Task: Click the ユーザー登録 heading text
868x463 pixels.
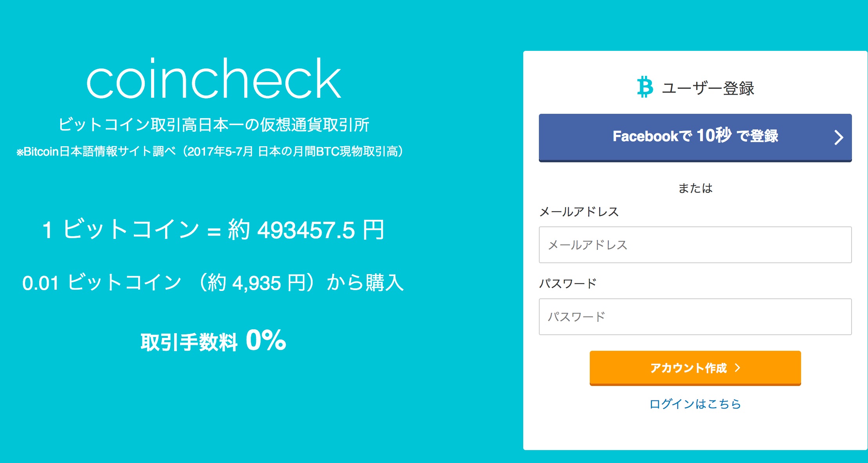Action: point(708,88)
